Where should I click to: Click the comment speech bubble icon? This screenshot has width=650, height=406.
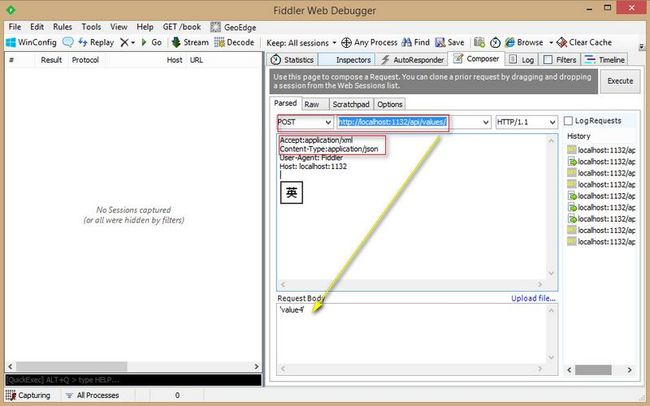tap(68, 42)
